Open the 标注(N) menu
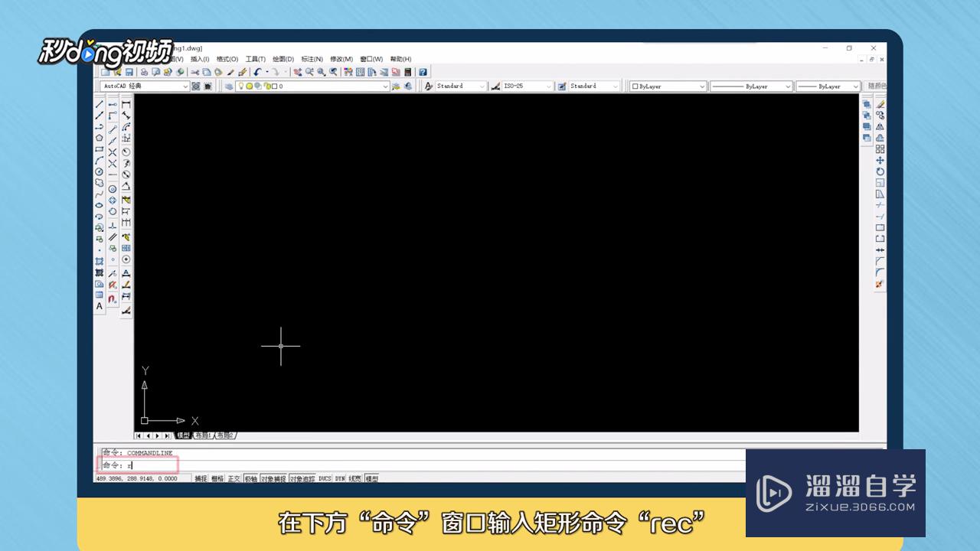 [x=312, y=59]
